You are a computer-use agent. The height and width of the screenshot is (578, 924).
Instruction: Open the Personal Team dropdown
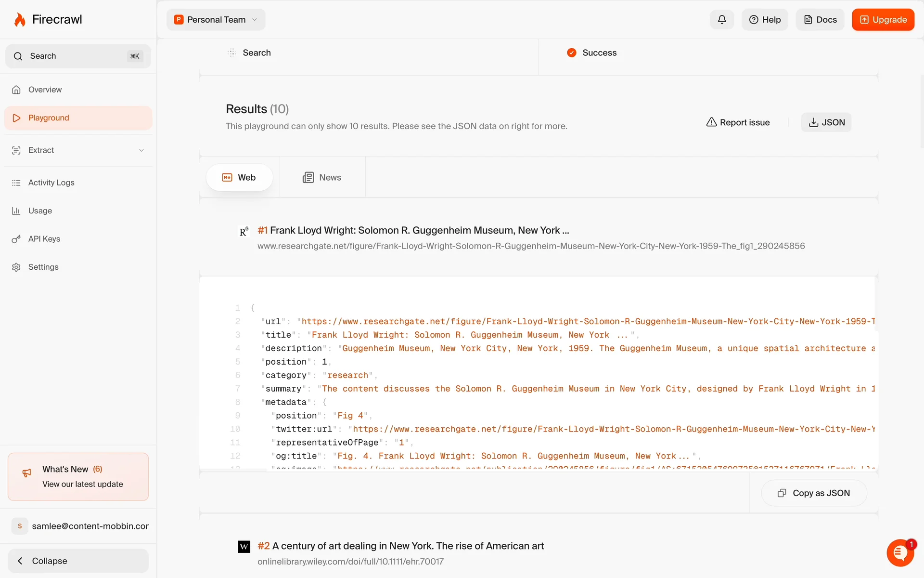216,20
